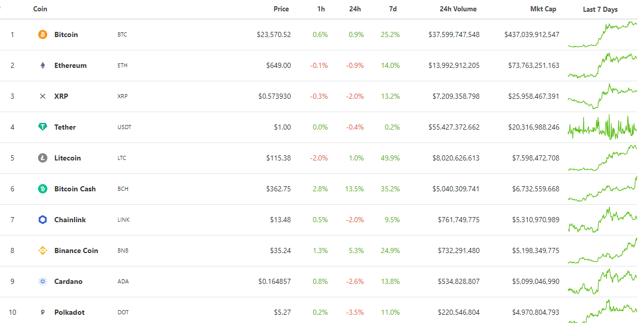Click Litecoin 7d change 49.9%

[x=390, y=158]
